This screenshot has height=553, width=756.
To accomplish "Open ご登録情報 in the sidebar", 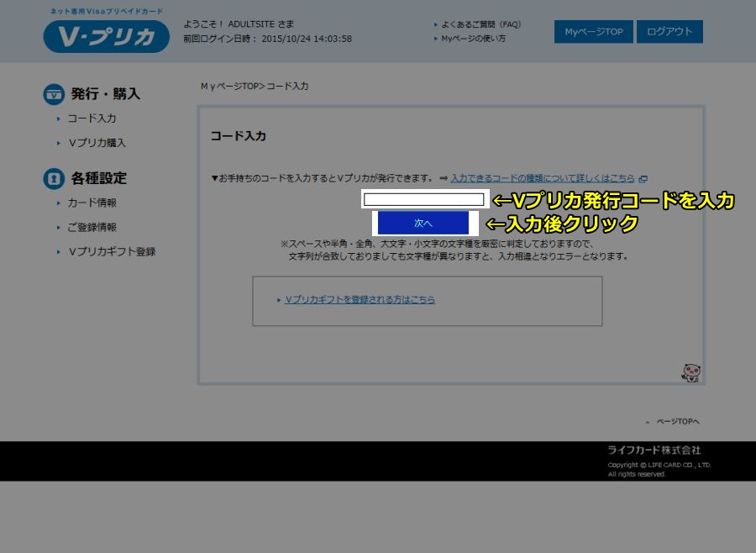I will 92,227.
